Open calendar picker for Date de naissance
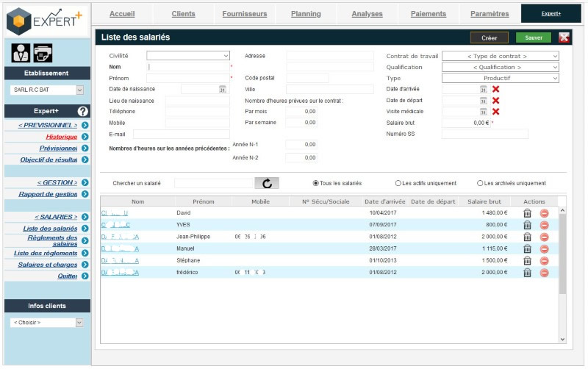The height and width of the screenshot is (369, 588). [223, 89]
